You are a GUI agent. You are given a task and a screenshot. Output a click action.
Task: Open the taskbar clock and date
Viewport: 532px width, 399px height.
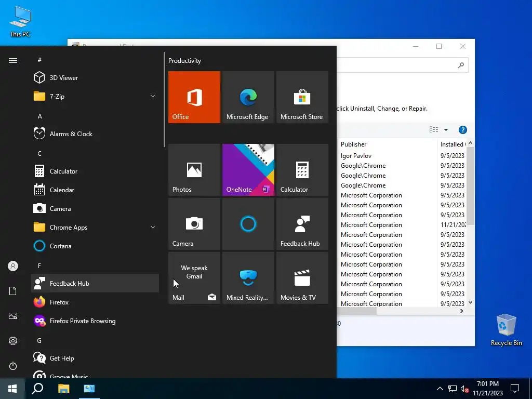pyautogui.click(x=488, y=389)
